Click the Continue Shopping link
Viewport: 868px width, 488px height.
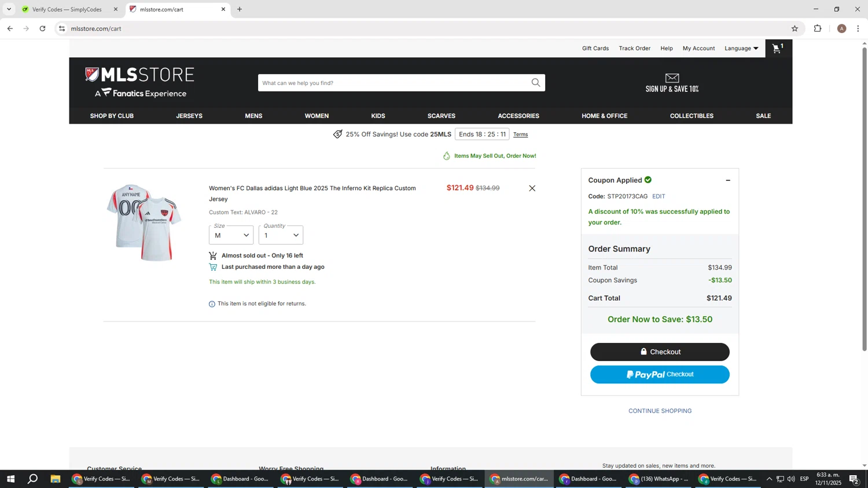[x=660, y=411]
